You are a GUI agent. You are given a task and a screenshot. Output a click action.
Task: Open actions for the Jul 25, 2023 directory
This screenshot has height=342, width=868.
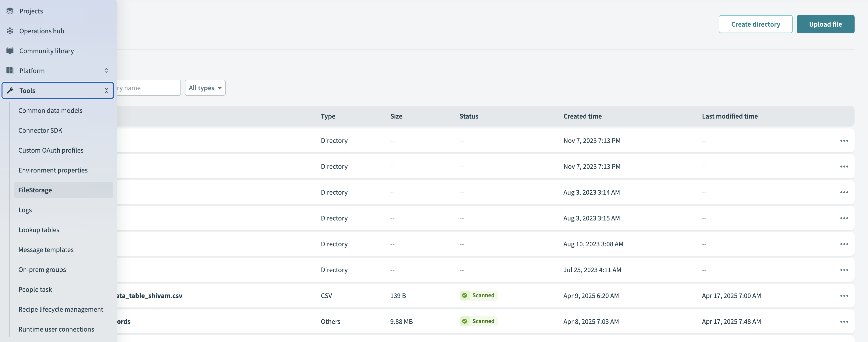[x=844, y=270]
